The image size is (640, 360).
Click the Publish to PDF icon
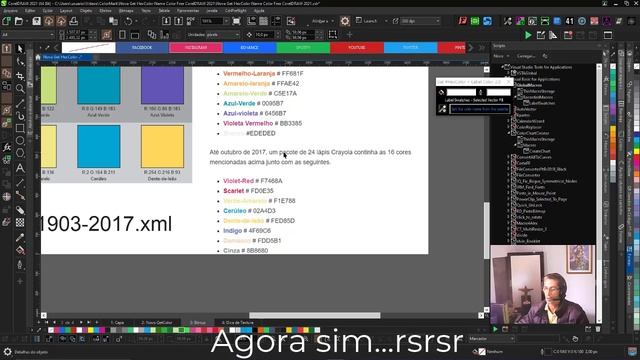(x=190, y=21)
